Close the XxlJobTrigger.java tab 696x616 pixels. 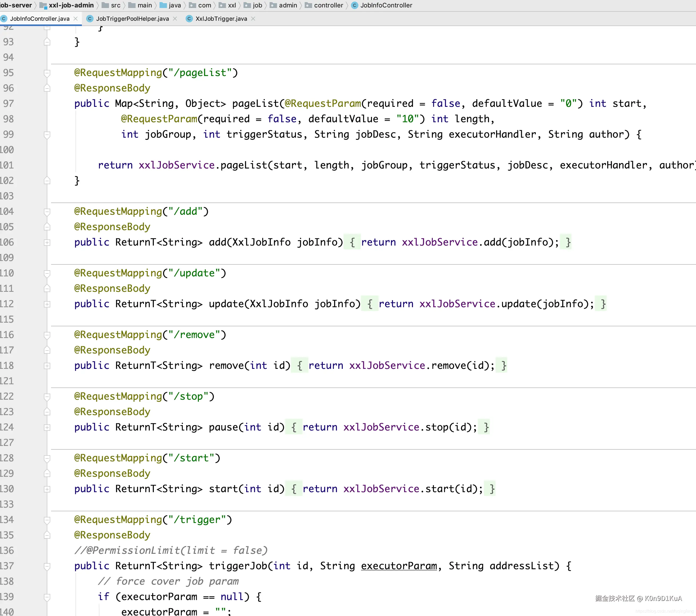point(253,19)
